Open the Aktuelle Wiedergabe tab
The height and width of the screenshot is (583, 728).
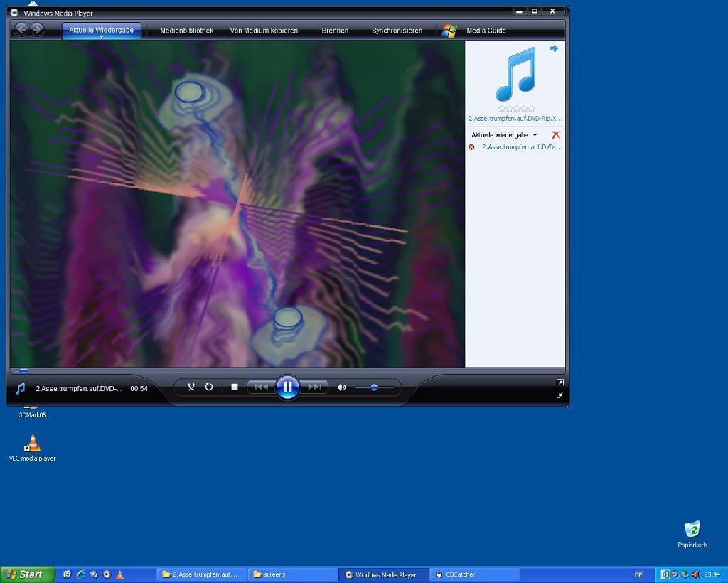coord(101,30)
